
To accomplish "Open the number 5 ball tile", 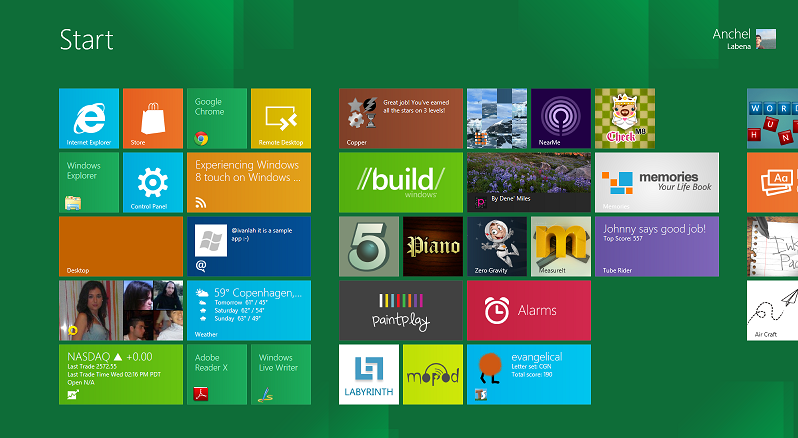I will click(x=369, y=246).
